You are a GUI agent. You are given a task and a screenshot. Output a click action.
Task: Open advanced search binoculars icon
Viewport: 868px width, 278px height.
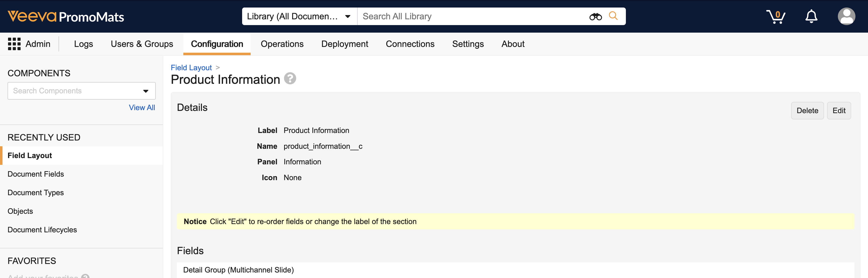click(595, 17)
